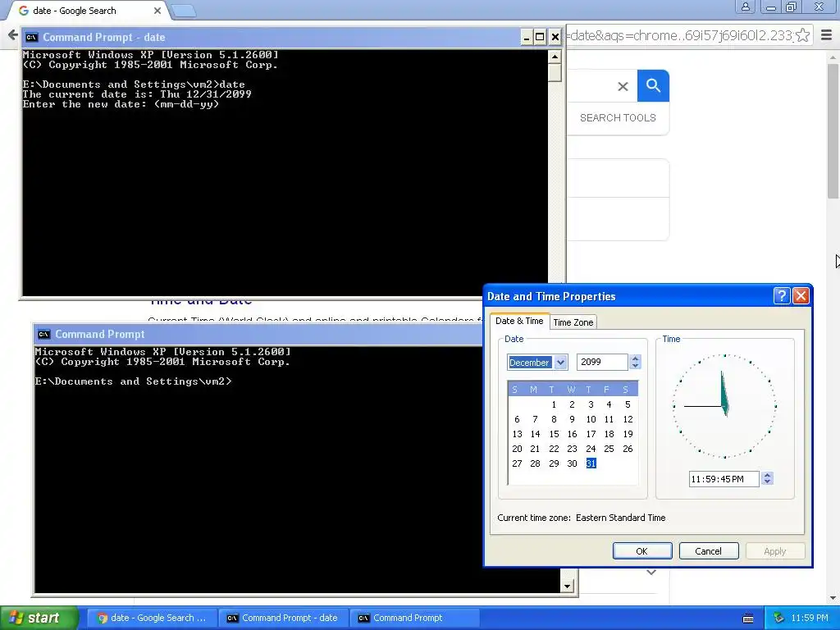Expand the chevron below the Date and Time dialog
Image resolution: width=840 pixels, height=630 pixels.
pos(651,573)
